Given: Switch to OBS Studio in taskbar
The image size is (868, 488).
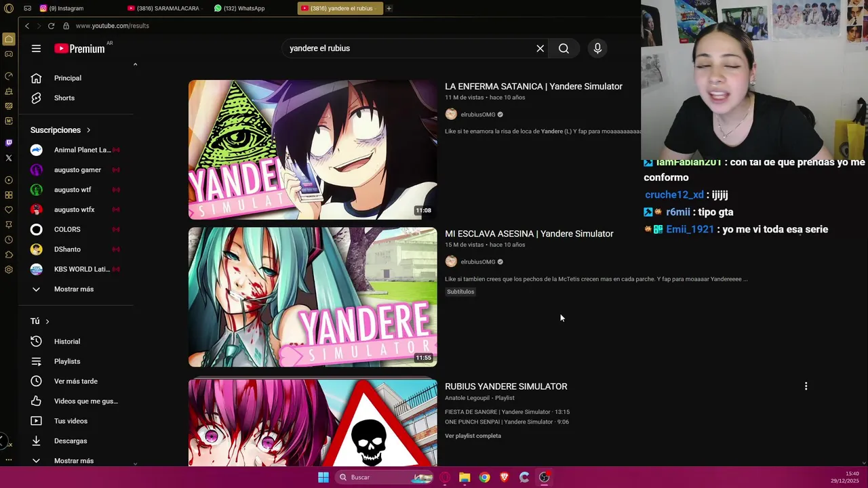Looking at the screenshot, I should click(x=544, y=477).
